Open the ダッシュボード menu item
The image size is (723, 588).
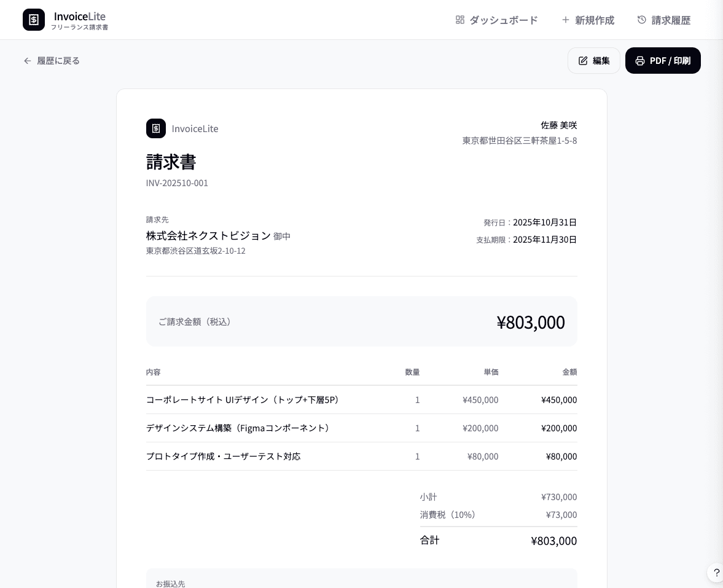pos(503,20)
